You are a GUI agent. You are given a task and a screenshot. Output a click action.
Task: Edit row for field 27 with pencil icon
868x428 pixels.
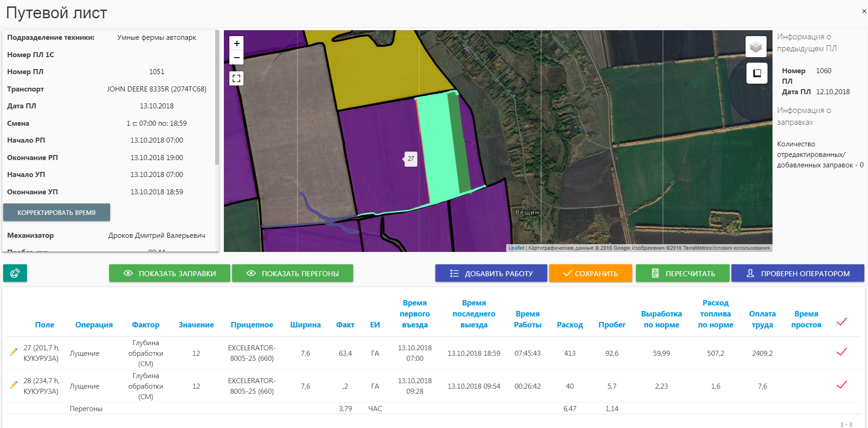(x=14, y=352)
